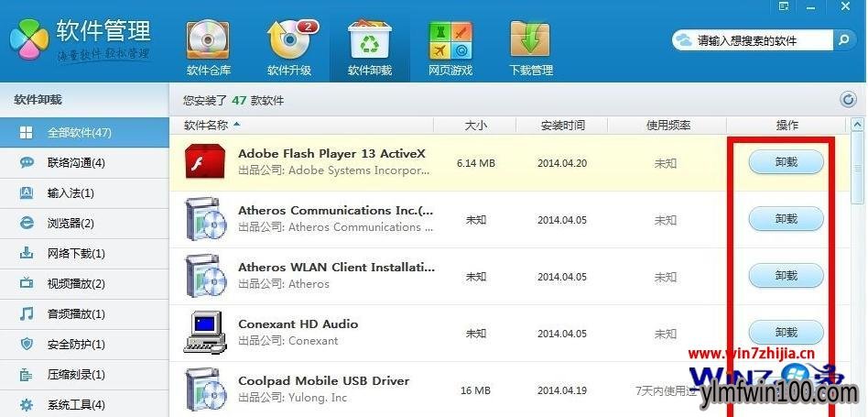Click 卸载 for Atheros WLAN Client

click(x=786, y=275)
